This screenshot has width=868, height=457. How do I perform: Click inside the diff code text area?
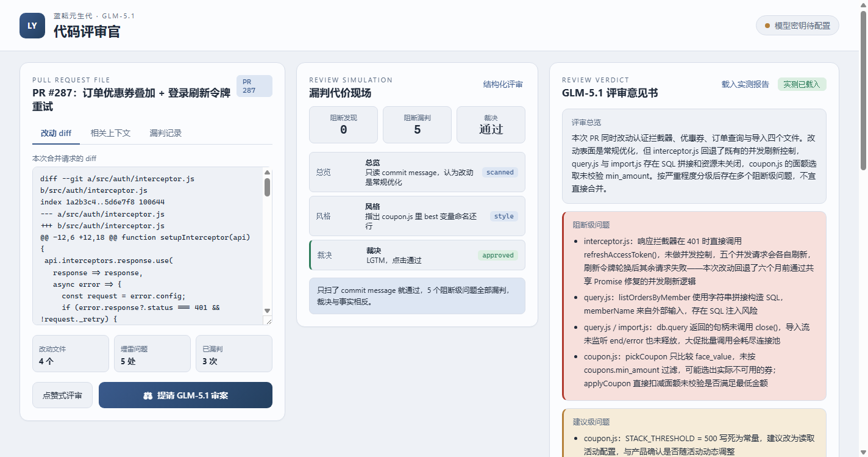click(148, 246)
